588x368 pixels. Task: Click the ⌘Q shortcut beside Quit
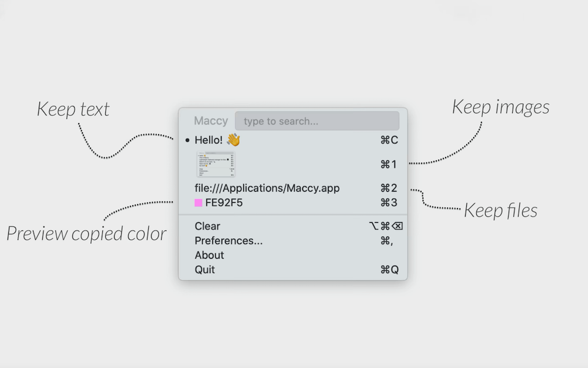tap(389, 270)
